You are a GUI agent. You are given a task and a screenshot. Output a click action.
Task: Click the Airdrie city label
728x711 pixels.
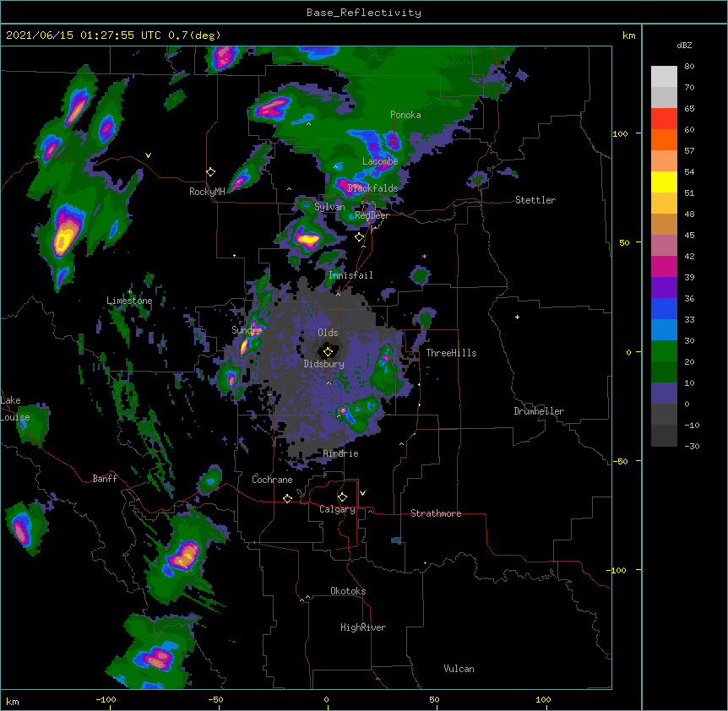[341, 453]
